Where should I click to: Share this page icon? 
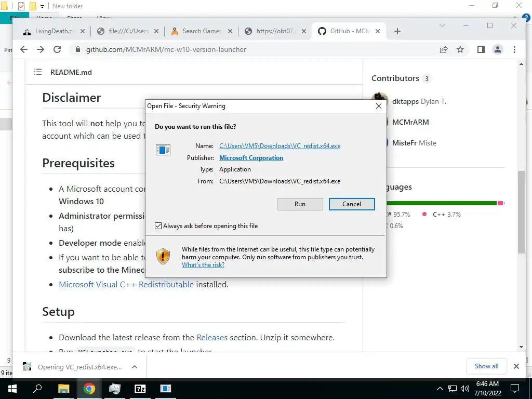pos(444,49)
